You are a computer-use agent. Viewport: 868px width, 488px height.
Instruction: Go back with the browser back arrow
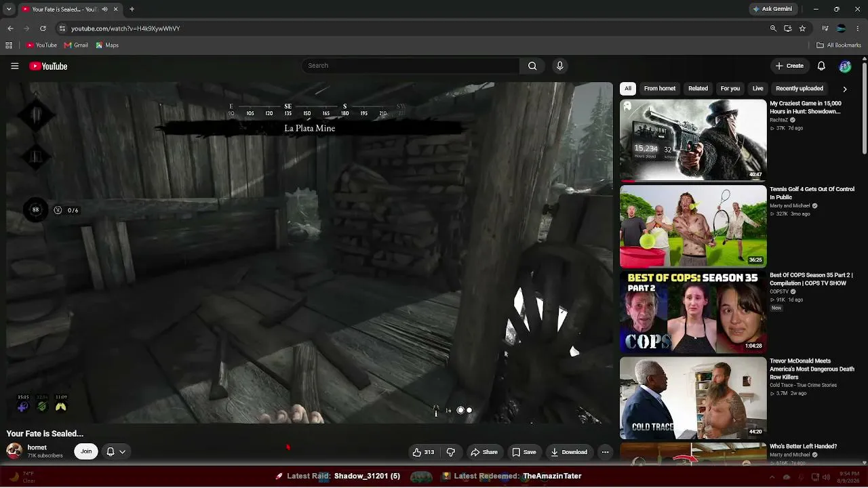pyautogui.click(x=10, y=28)
